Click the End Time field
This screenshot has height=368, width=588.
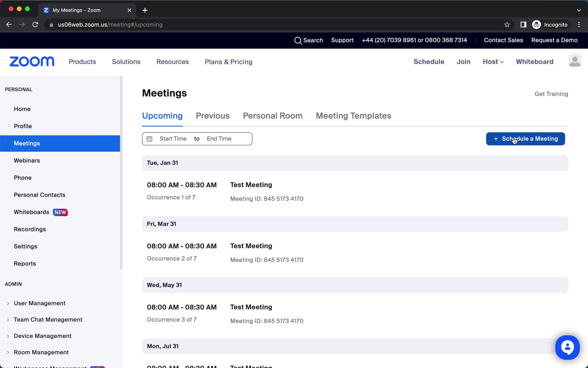pyautogui.click(x=219, y=139)
